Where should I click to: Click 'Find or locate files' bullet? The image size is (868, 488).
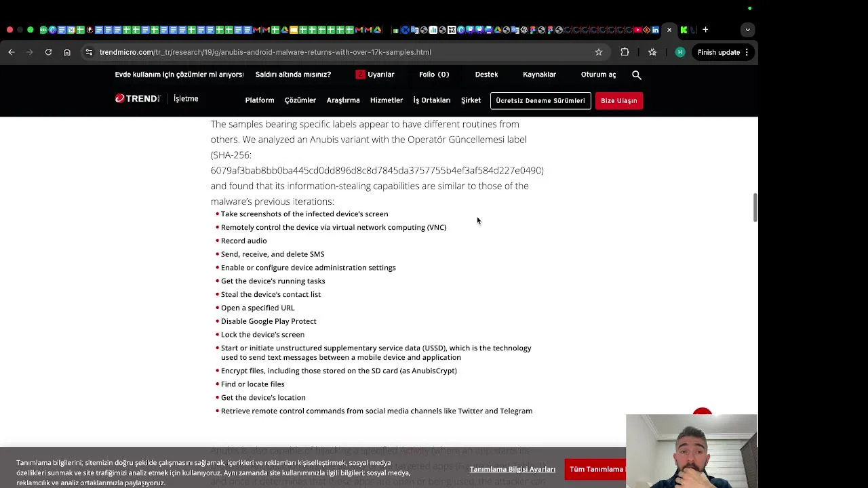[x=252, y=384]
